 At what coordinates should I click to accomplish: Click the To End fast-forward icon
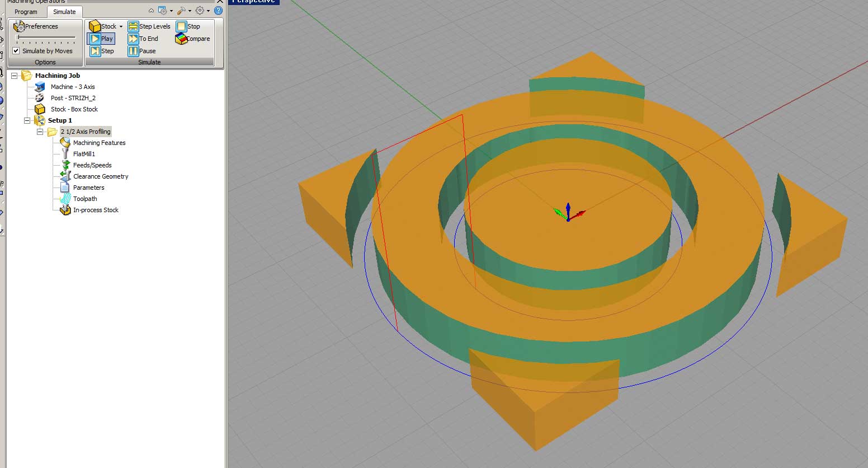pyautogui.click(x=133, y=39)
